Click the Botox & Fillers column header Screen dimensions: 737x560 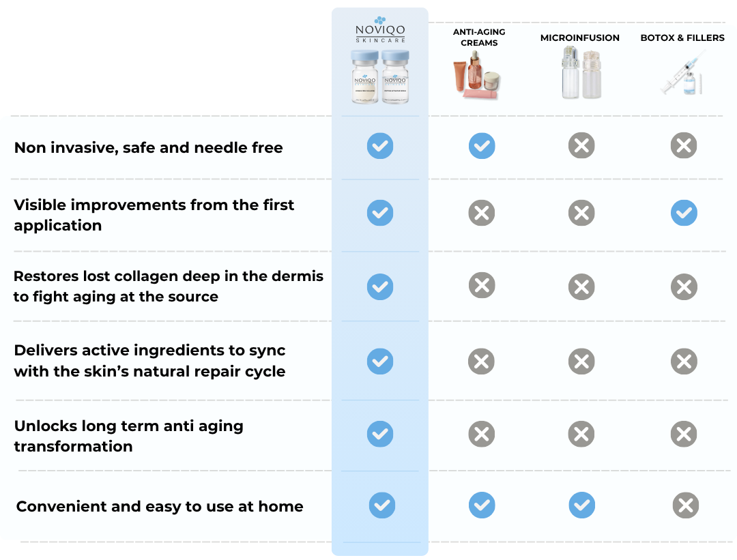pos(682,38)
